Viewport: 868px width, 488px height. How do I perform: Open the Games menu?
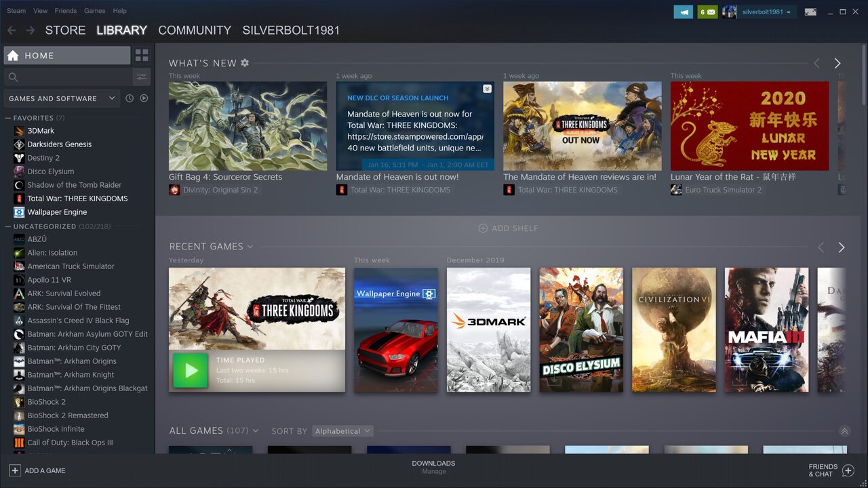tap(94, 11)
